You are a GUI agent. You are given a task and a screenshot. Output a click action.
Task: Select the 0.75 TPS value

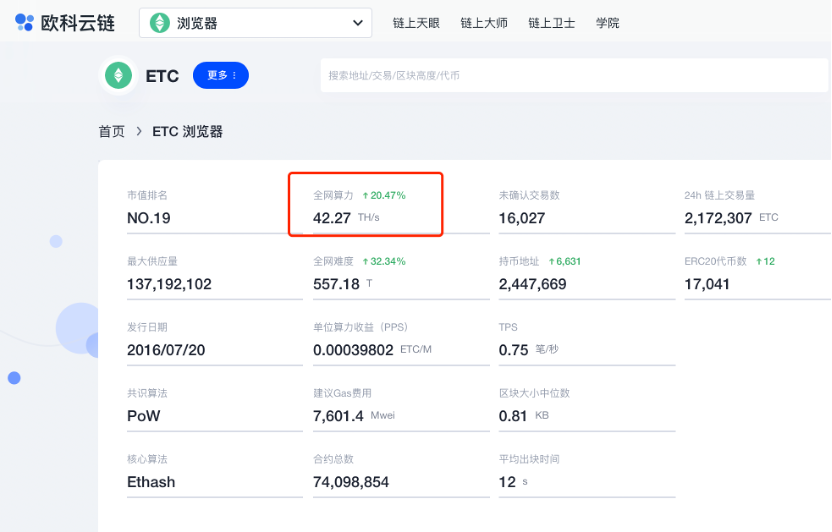(x=528, y=350)
